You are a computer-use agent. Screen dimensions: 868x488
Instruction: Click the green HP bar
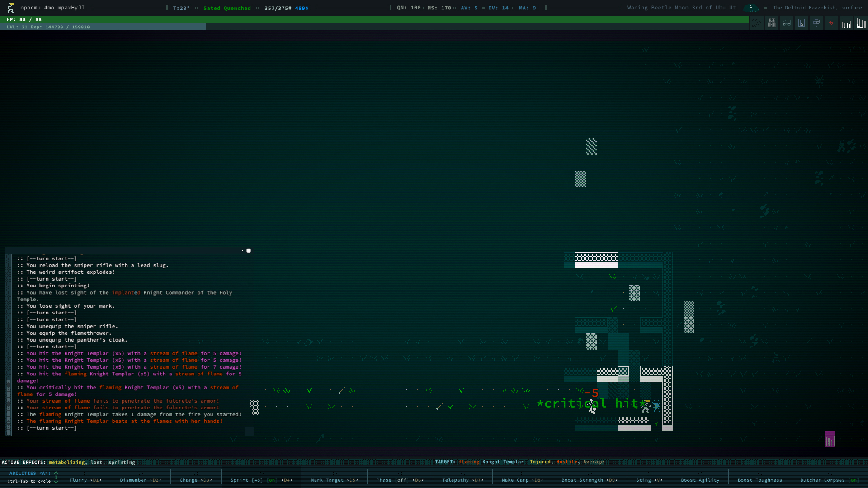375,19
